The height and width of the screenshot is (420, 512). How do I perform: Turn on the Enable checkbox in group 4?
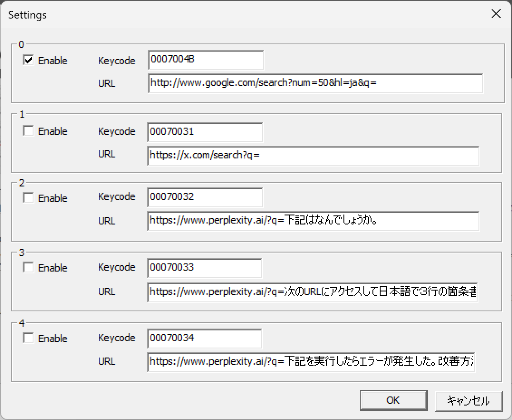pyautogui.click(x=29, y=338)
